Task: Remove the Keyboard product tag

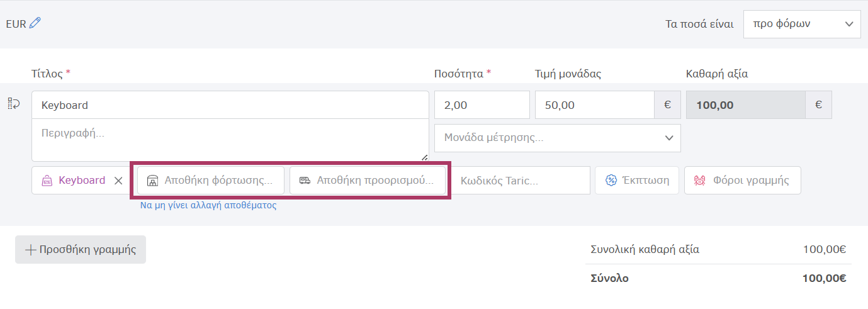Action: tap(118, 181)
